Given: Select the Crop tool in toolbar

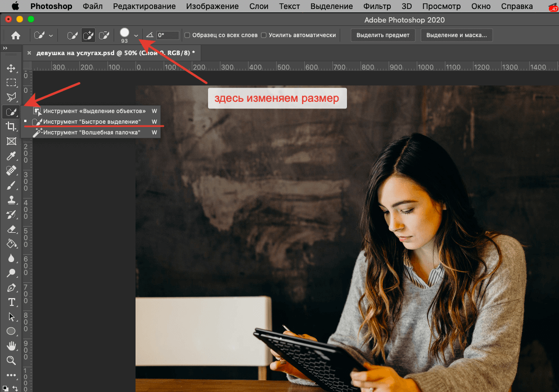Looking at the screenshot, I should [11, 127].
